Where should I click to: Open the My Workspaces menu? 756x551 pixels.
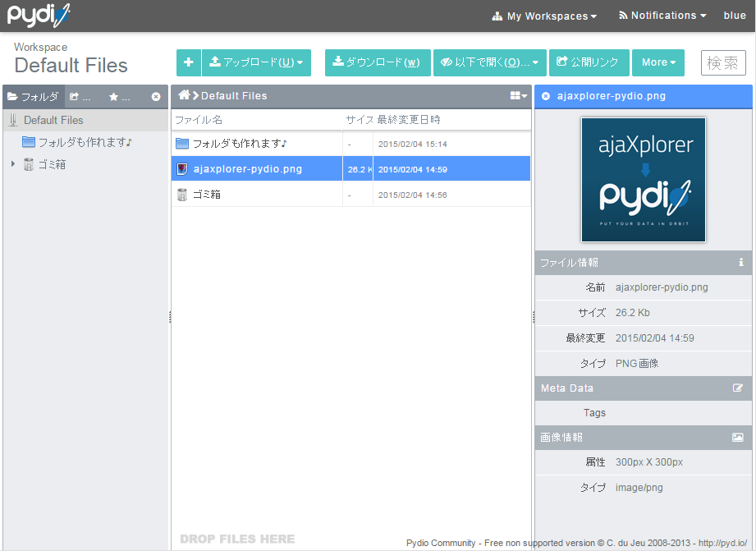click(x=544, y=15)
